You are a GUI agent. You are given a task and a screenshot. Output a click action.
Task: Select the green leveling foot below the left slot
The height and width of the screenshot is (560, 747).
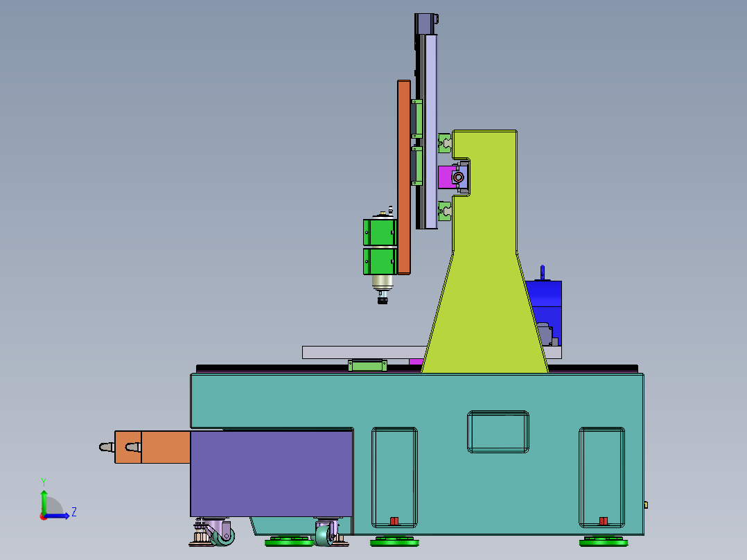tap(394, 541)
